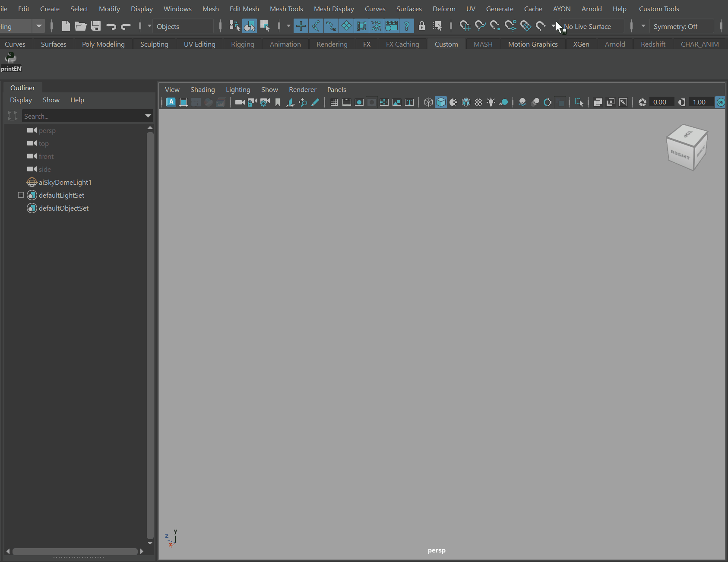Select aiSkyDomeLight1 in the Outliner
Image resolution: width=728 pixels, height=562 pixels.
tap(65, 182)
